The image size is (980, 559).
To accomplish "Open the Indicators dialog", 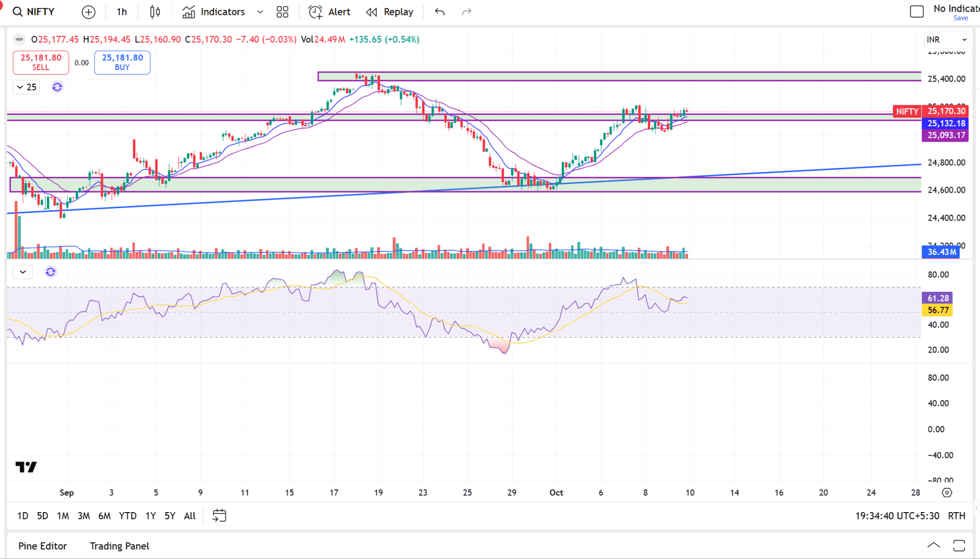I will (214, 12).
